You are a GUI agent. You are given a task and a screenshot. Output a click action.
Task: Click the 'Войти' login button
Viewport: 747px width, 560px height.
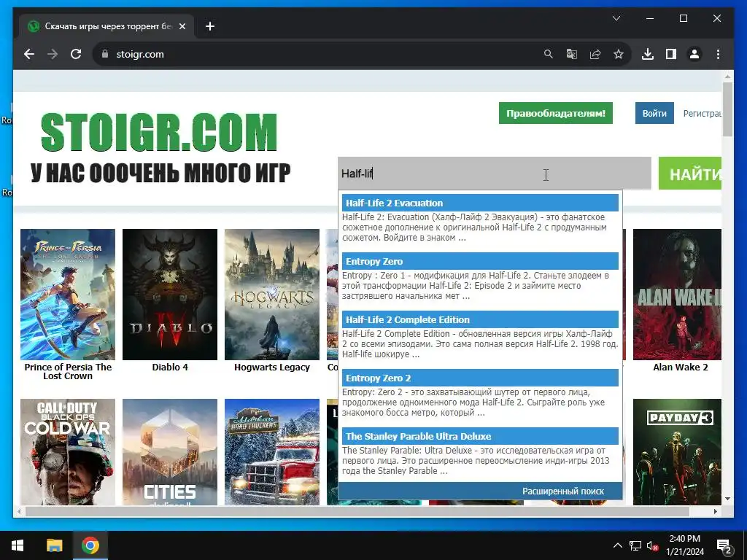(x=654, y=113)
